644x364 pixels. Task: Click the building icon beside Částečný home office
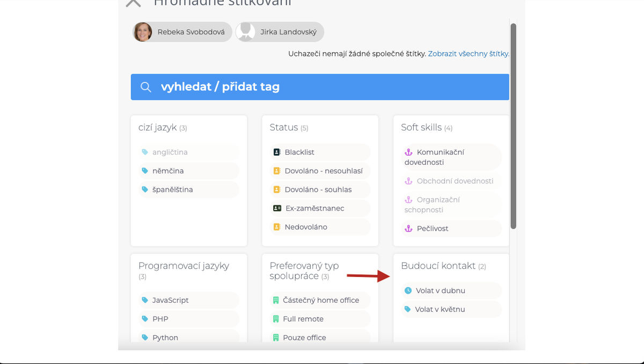(276, 300)
